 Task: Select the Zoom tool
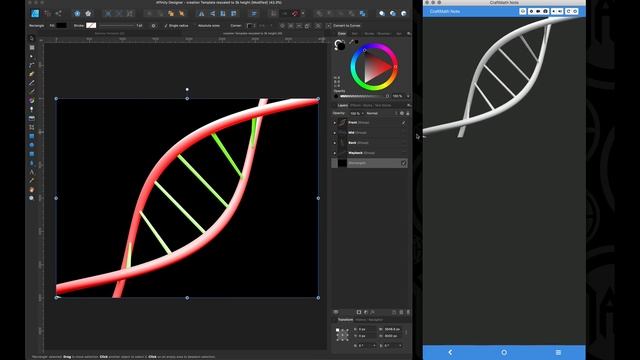tap(31, 198)
